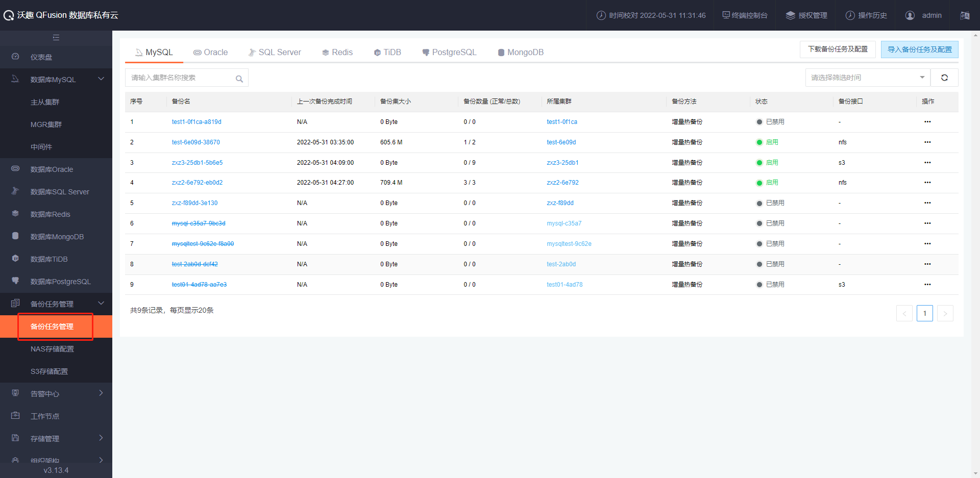Click the 状态 column header
Viewport: 980px width, 478px height.
coord(761,102)
